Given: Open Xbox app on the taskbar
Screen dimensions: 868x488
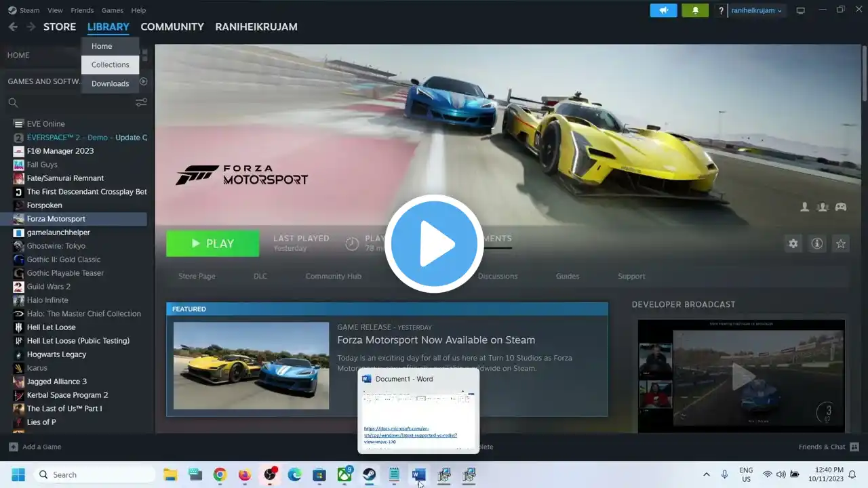Looking at the screenshot, I should pyautogui.click(x=344, y=474).
